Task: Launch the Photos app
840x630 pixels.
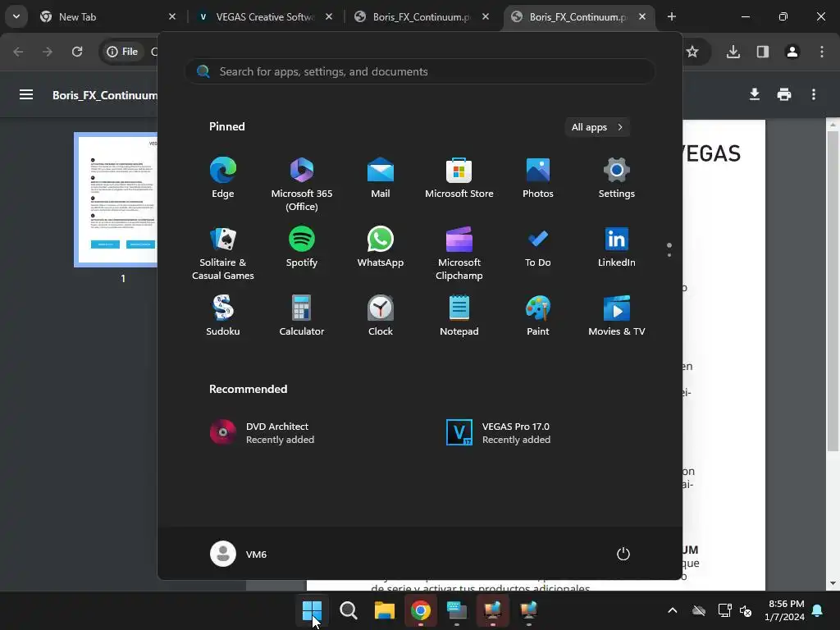Action: click(x=538, y=178)
